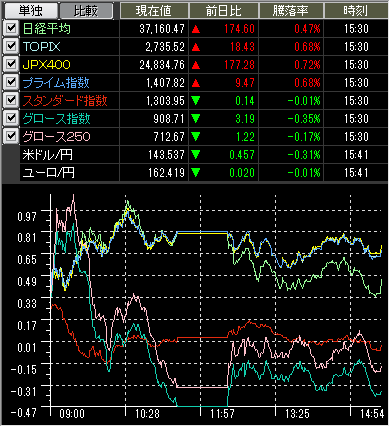The image size is (390, 427).
Task: Toggle the JPX400 checkbox
Action: coord(11,64)
